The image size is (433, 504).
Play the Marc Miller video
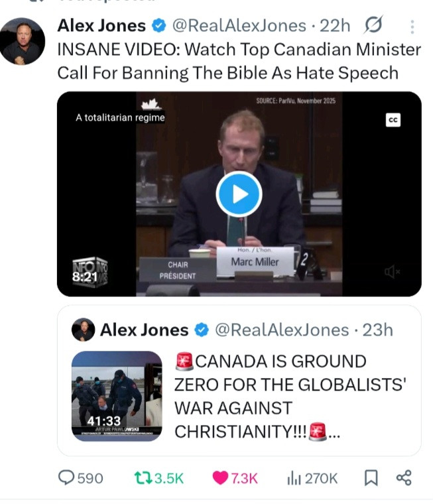(x=239, y=194)
